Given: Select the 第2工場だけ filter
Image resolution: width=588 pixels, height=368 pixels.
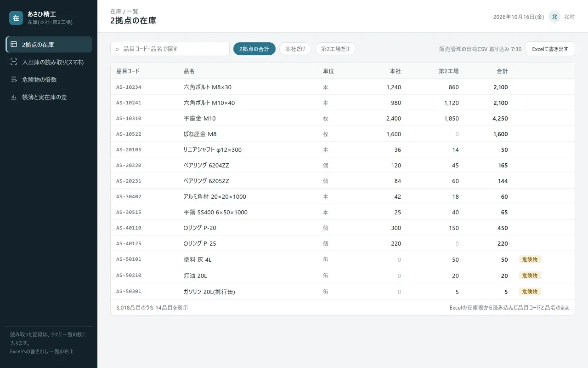Looking at the screenshot, I should (335, 49).
